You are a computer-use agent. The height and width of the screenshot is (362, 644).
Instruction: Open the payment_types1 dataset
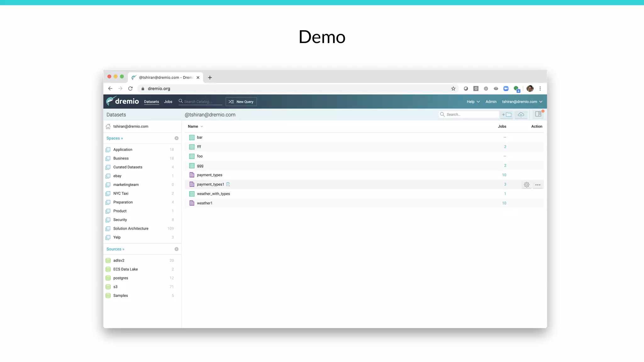coord(210,184)
